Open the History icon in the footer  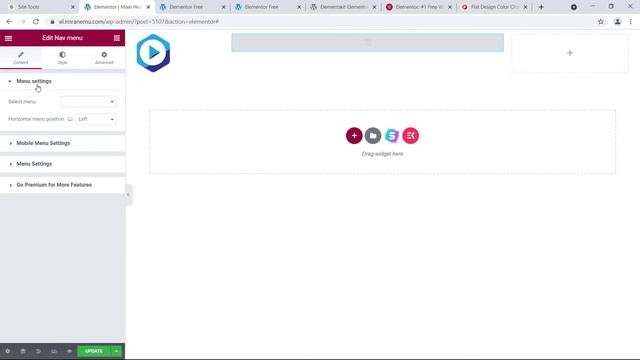point(38,351)
